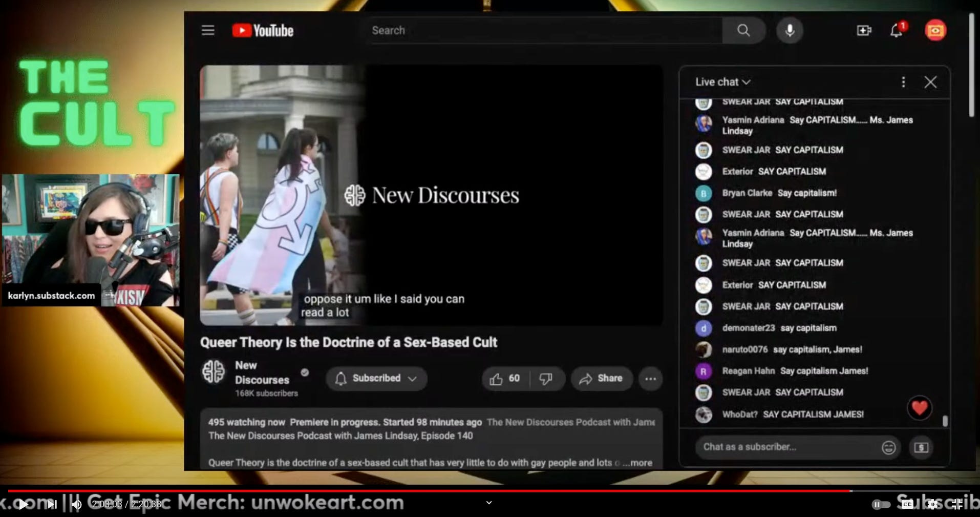Toggle closed captions CC button
Viewport: 980px width, 517px height.
click(907, 504)
